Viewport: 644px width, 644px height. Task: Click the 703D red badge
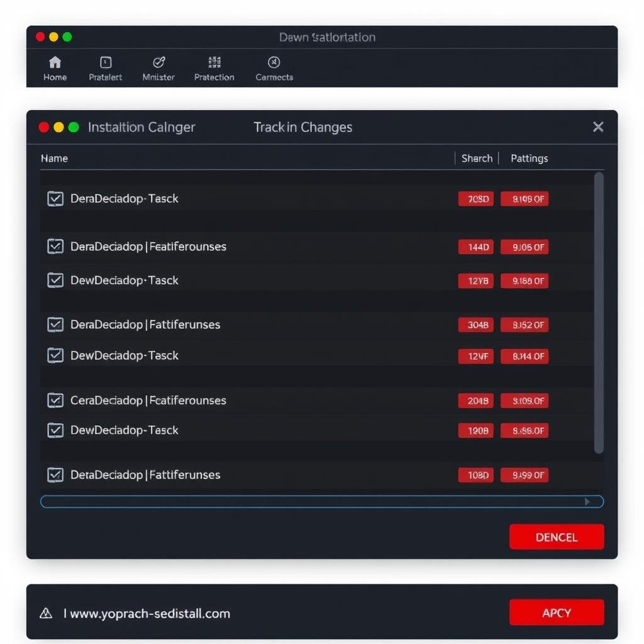click(476, 199)
